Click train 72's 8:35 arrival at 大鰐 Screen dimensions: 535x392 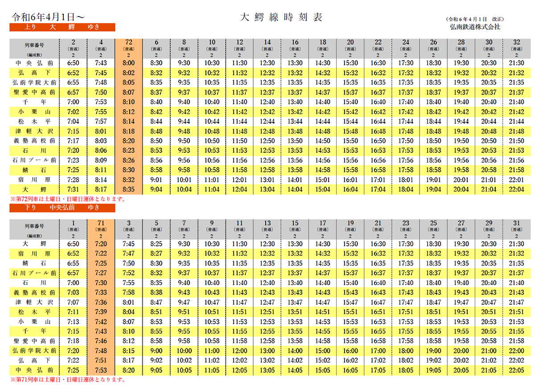point(128,189)
